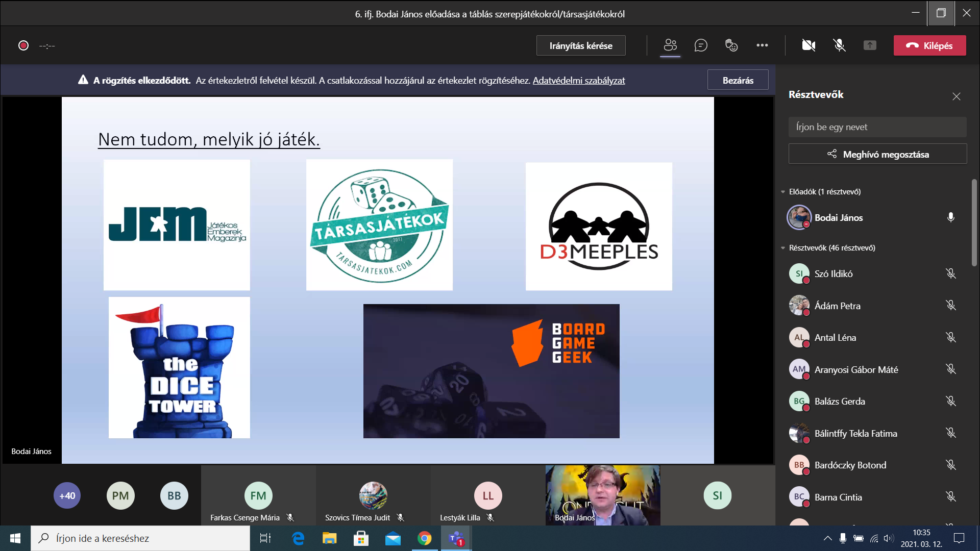This screenshot has height=551, width=980.
Task: Select Szovics Tímea Judit video tile
Action: click(373, 495)
